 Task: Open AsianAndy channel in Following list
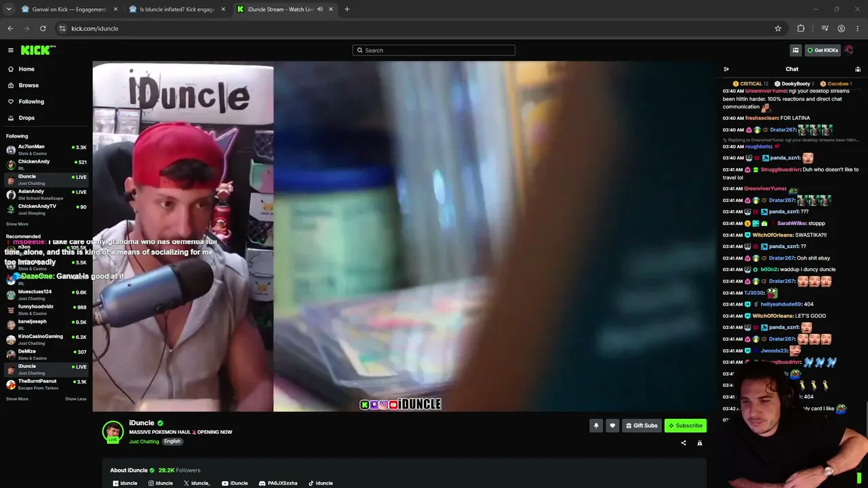46,195
